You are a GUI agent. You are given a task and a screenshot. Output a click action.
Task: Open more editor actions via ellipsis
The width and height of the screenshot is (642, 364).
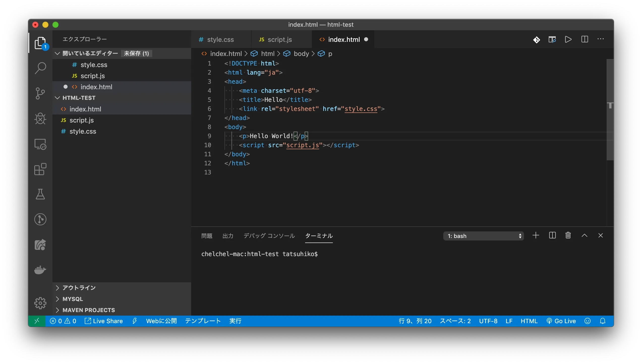coord(601,39)
